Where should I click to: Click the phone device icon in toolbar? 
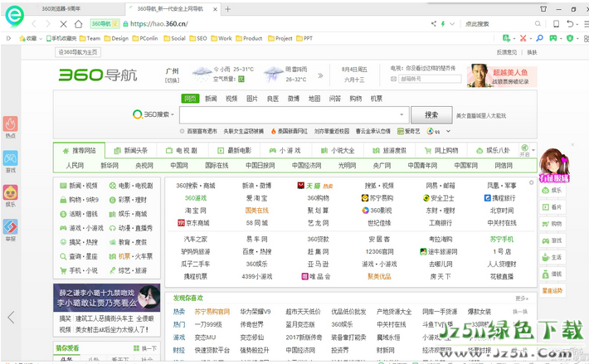pos(556,24)
